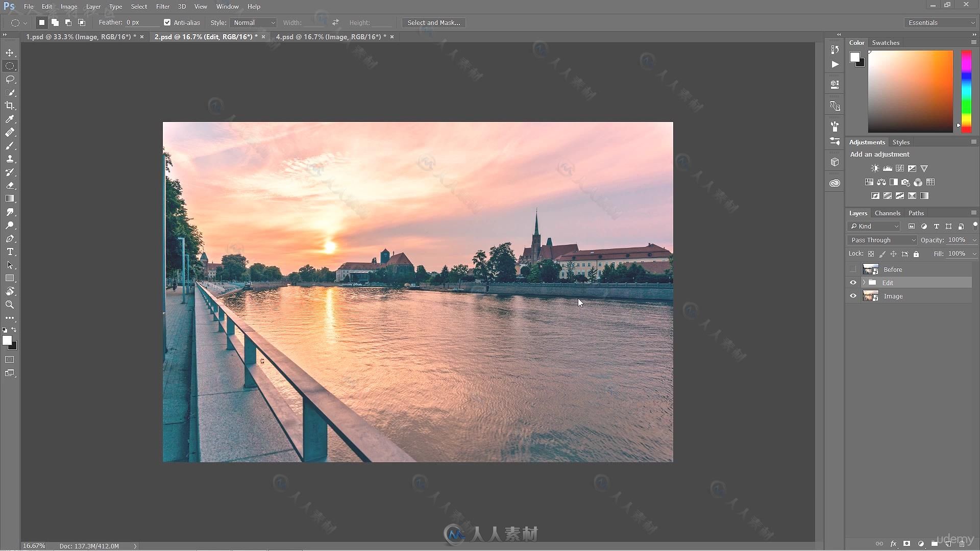Screen dimensions: 980x551
Task: Toggle visibility of Image layer
Action: 853,296
